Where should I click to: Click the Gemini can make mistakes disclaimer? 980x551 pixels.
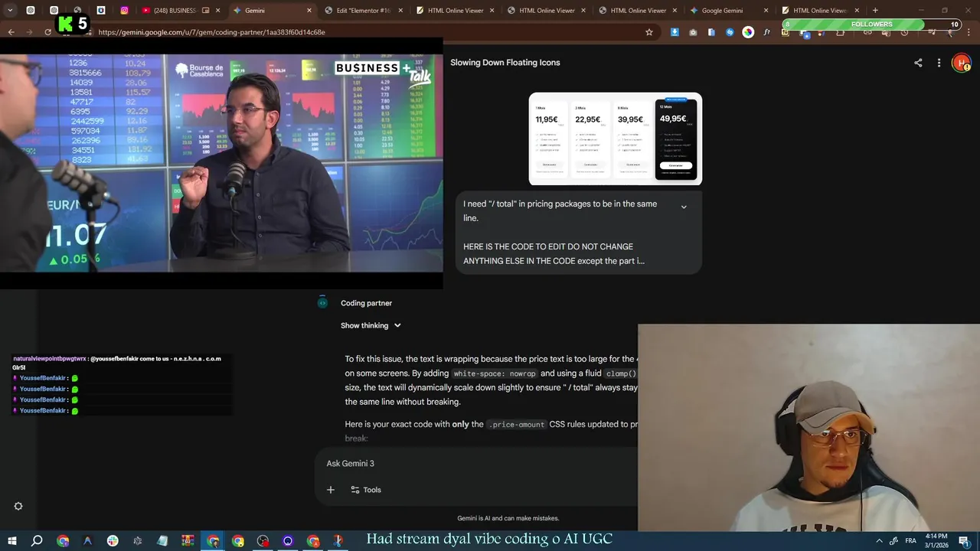508,518
